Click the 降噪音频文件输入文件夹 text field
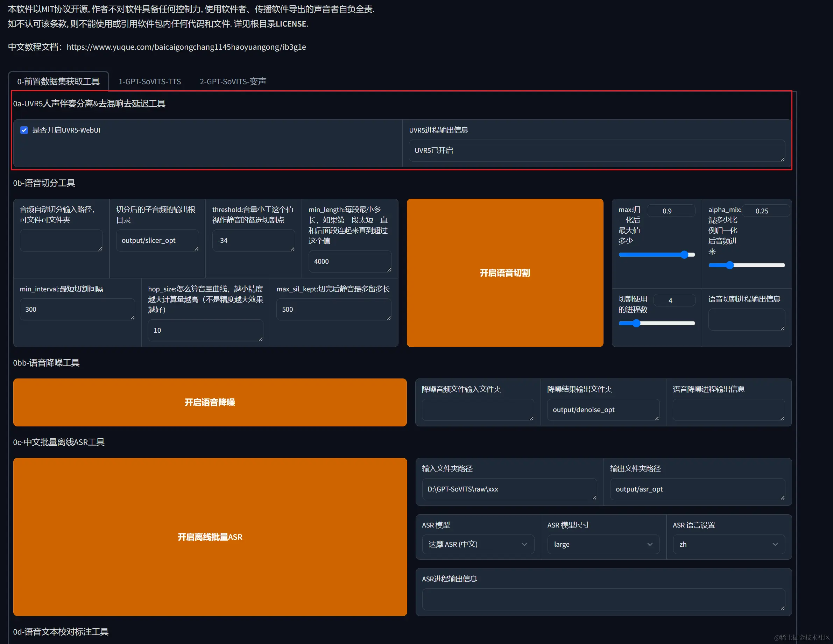 pos(478,410)
